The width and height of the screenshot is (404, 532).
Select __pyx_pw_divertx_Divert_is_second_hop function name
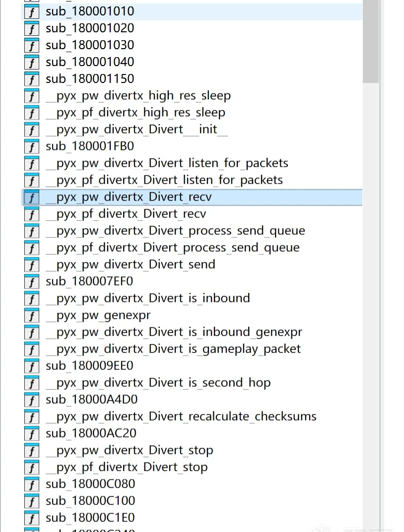[158, 382]
